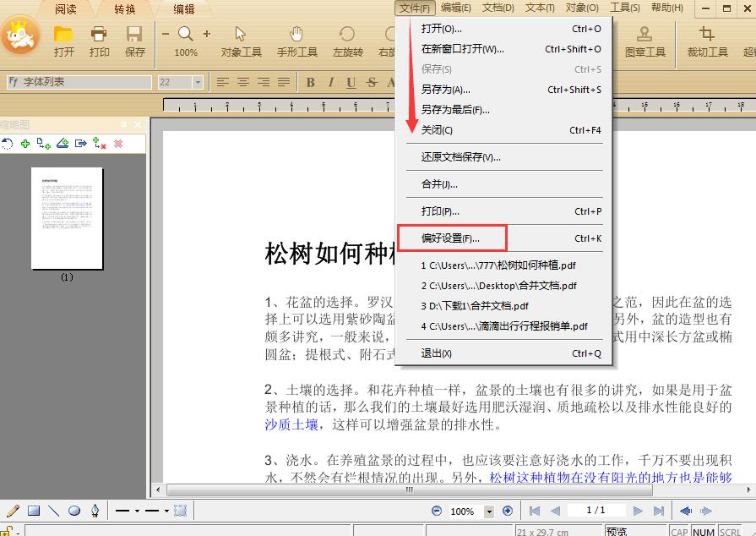The height and width of the screenshot is (536, 756).
Task: Apply center text alignment
Action: point(242,83)
